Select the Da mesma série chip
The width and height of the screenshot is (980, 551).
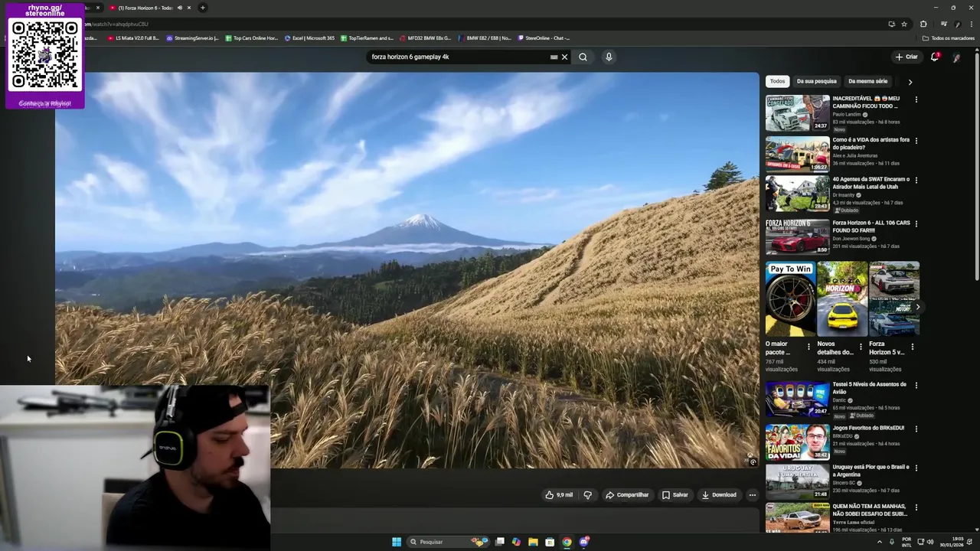pyautogui.click(x=867, y=81)
